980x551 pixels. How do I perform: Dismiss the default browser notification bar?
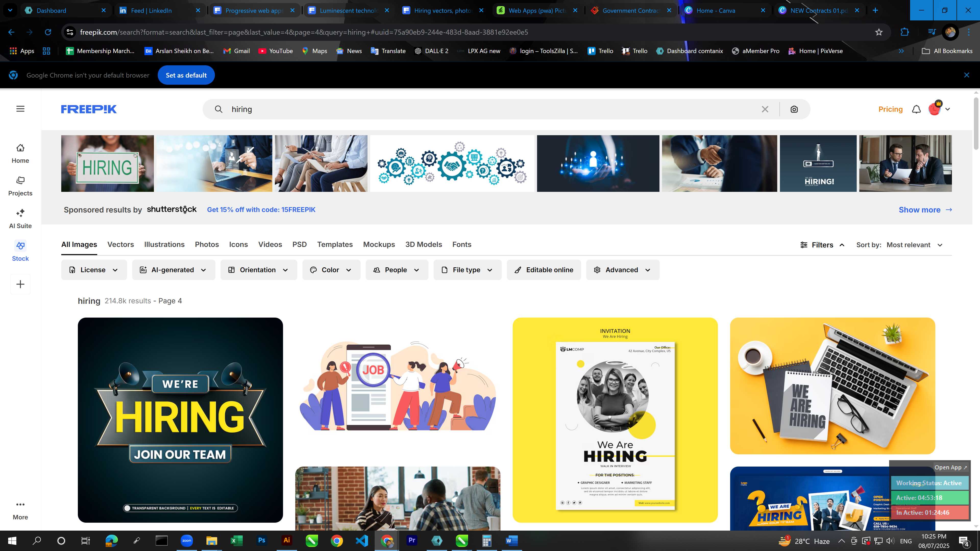[x=967, y=75]
